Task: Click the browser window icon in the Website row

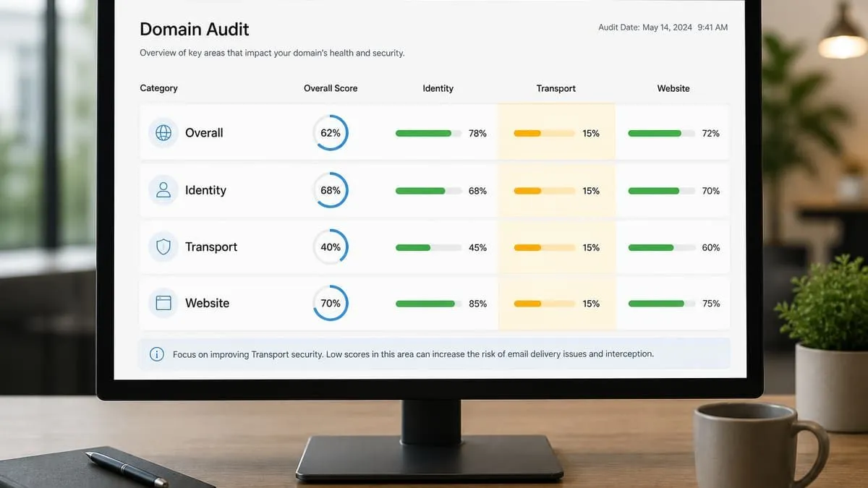Action: pyautogui.click(x=163, y=303)
